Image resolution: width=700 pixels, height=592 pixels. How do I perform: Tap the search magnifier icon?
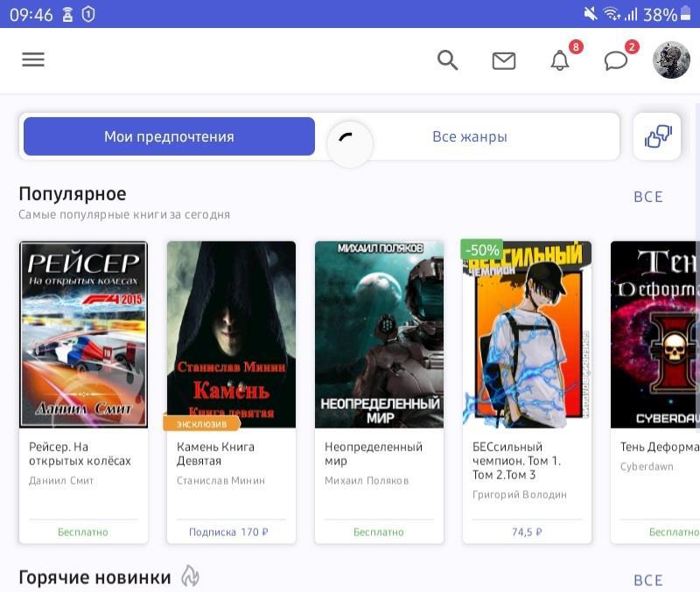[447, 59]
